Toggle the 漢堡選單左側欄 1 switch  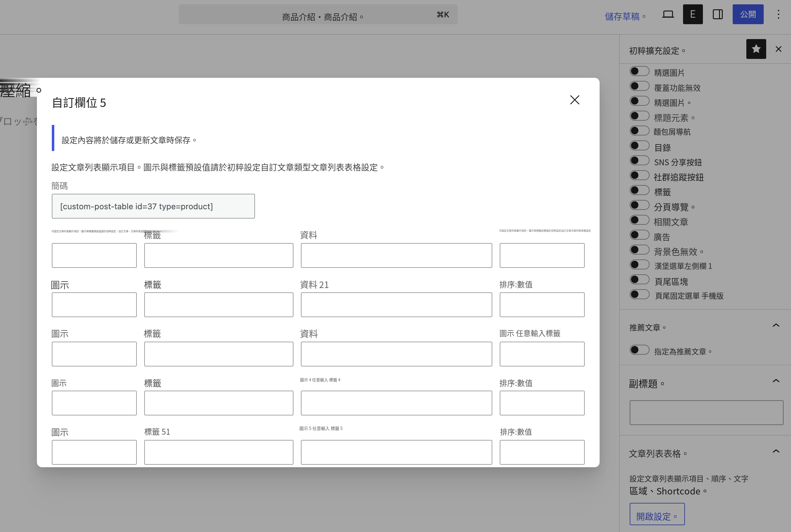[x=639, y=265]
